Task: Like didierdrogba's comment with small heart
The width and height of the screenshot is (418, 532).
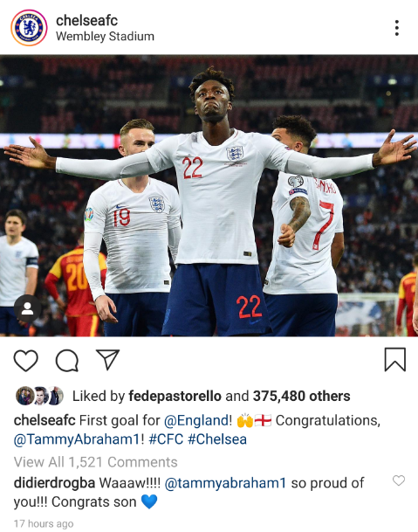Action: [x=399, y=480]
